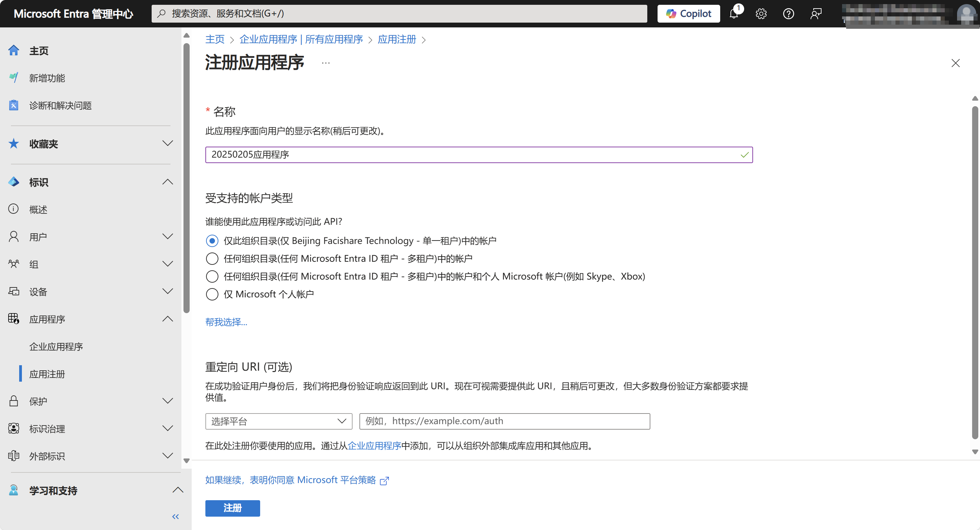Open 应用注册 in sidebar
Image resolution: width=980 pixels, height=530 pixels.
[x=47, y=374]
